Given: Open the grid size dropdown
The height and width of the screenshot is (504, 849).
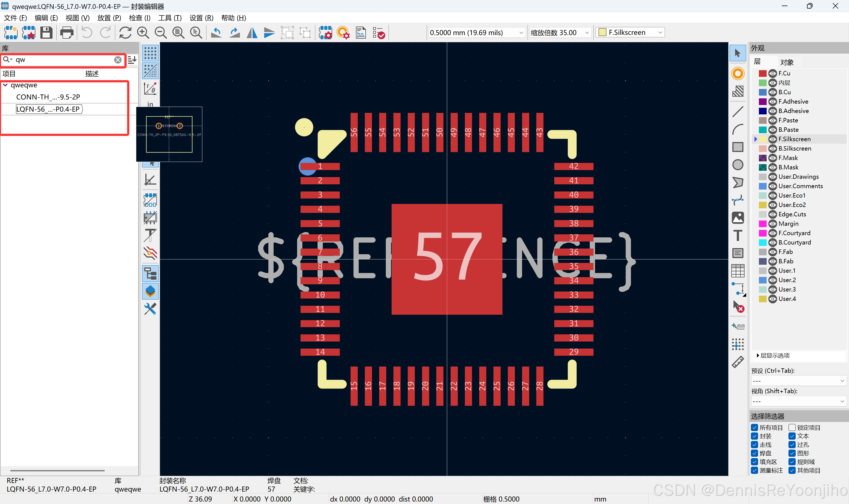Looking at the screenshot, I should click(476, 33).
